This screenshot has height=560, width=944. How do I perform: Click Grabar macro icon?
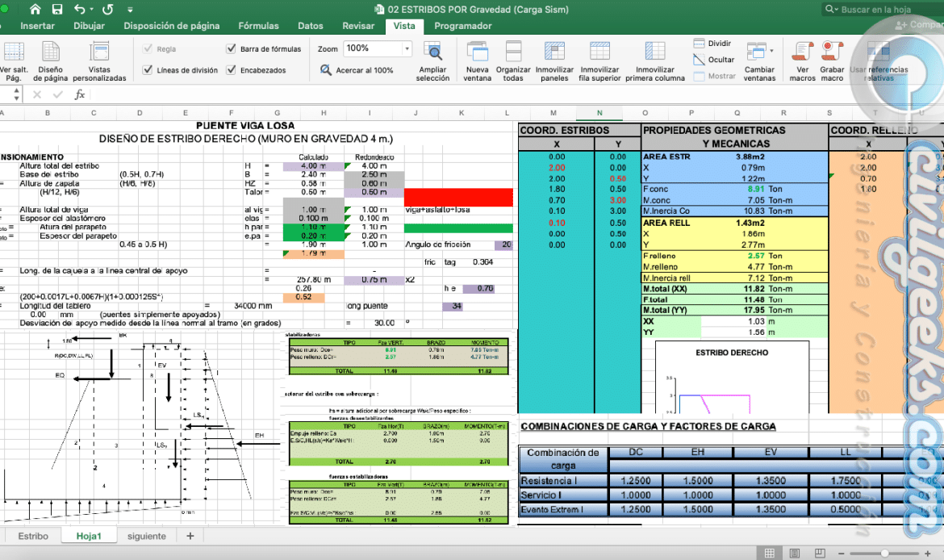coord(832,52)
